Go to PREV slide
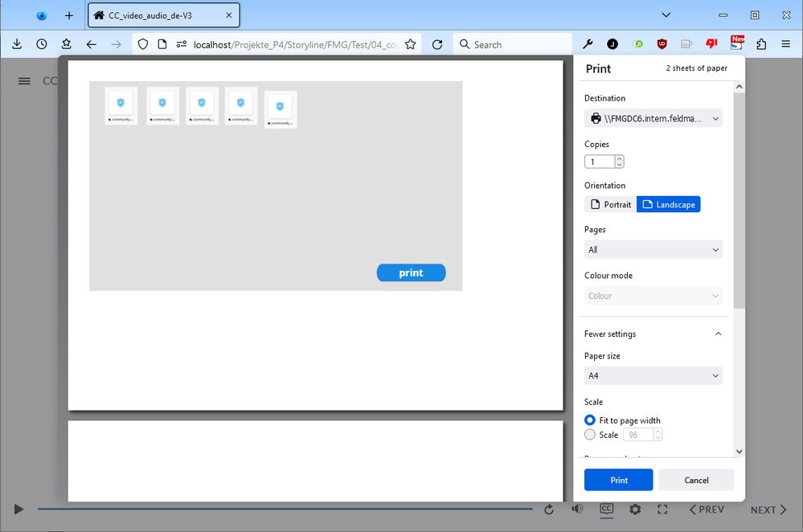Viewport: 803px width, 532px height. 707,509
